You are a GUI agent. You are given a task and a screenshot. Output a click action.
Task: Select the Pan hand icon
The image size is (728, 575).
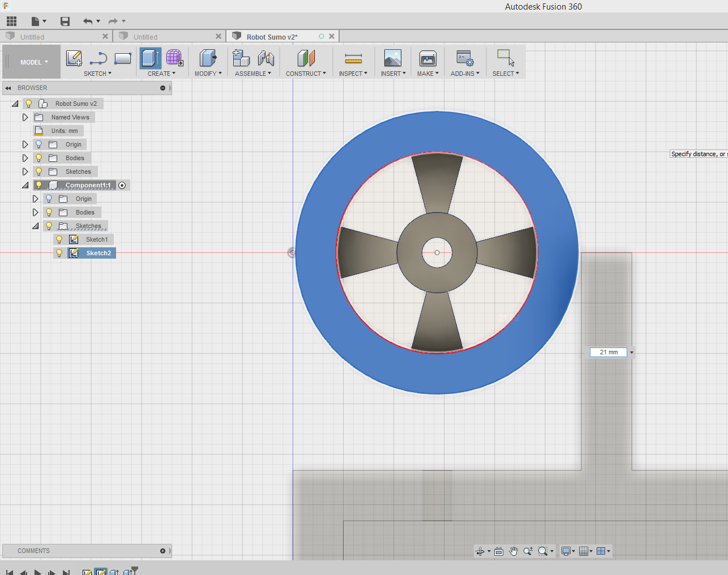513,551
